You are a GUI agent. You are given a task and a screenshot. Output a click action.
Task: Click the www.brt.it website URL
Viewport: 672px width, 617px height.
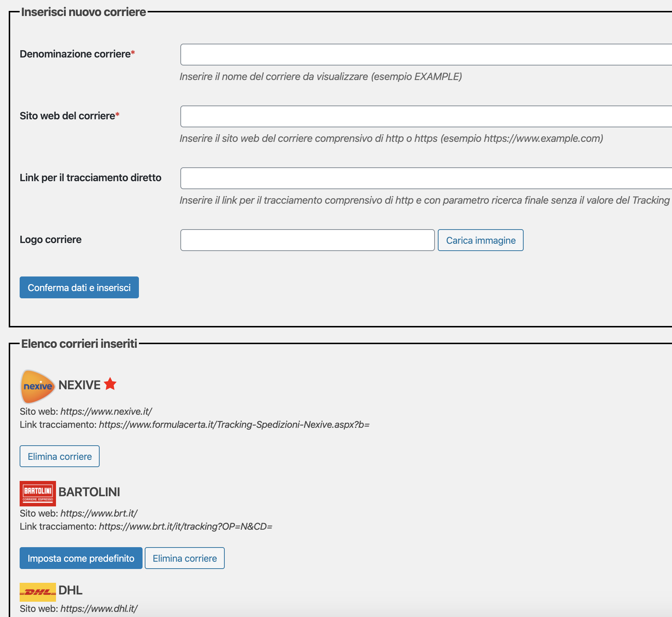(x=99, y=513)
